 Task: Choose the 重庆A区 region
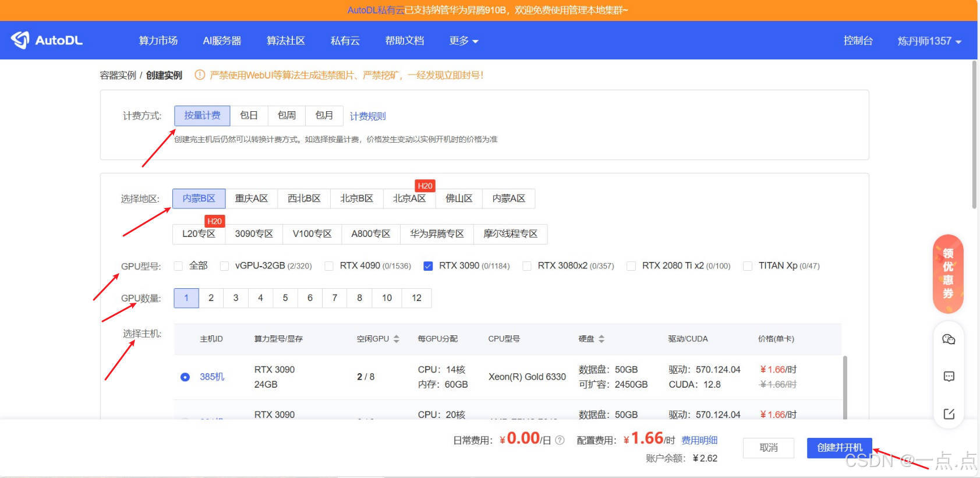(x=252, y=199)
